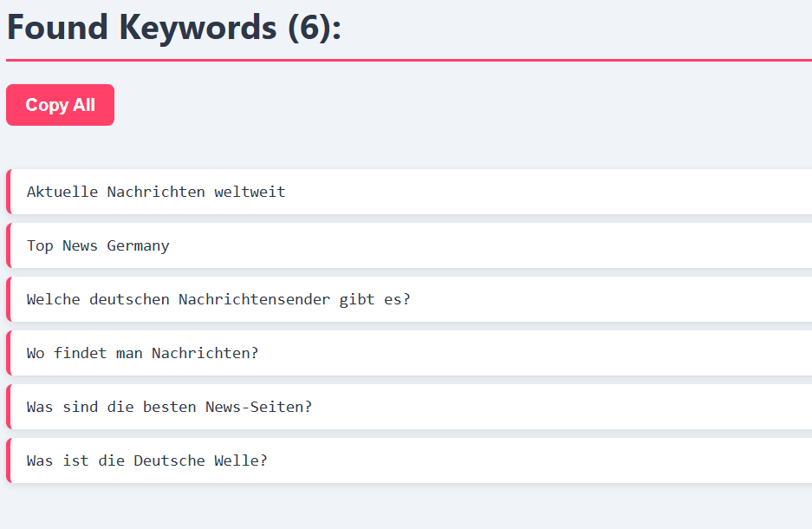Click the red accent bar beside 'Top News Germany'
Image resolution: width=812 pixels, height=529 pixels.
pos(9,245)
